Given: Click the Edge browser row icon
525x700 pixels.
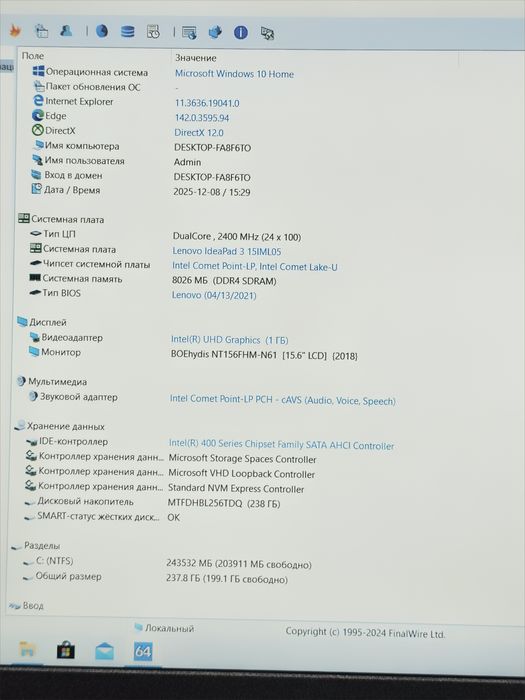Looking at the screenshot, I should click(x=38, y=115).
